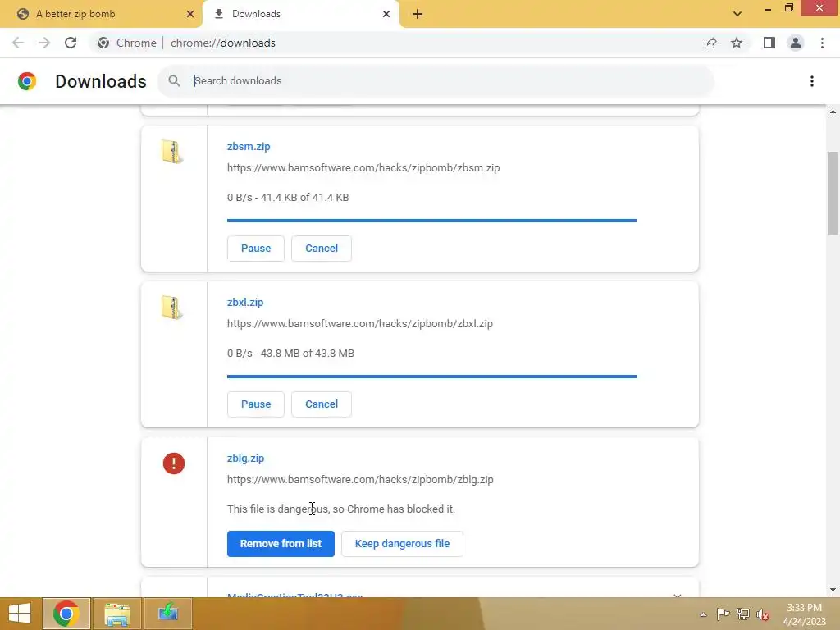Open Chrome's three-dot menu in toolbar
This screenshot has height=630, width=840.
point(822,43)
